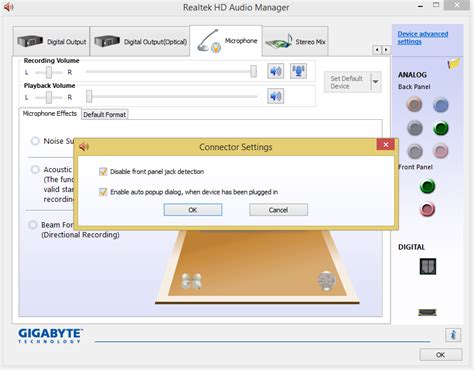The width and height of the screenshot is (474, 370).
Task: Click the Playback L/R balance slider
Action: (x=49, y=97)
